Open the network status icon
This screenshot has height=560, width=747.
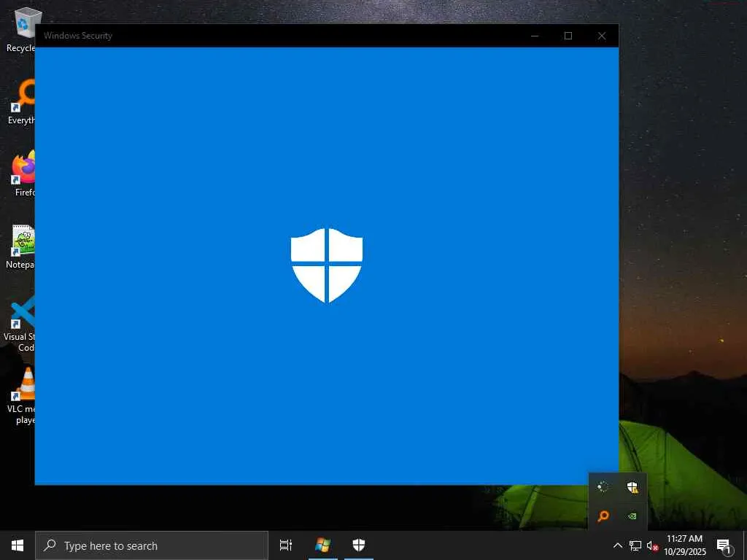click(x=635, y=545)
